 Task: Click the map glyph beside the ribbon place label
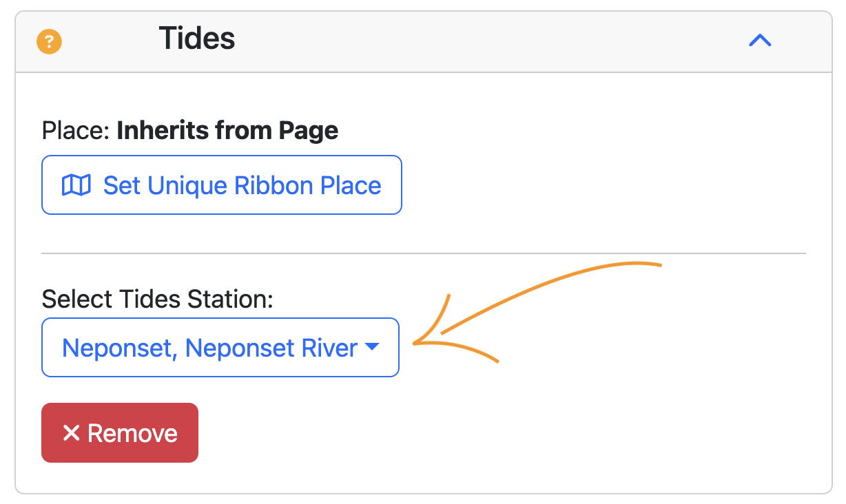pyautogui.click(x=78, y=185)
